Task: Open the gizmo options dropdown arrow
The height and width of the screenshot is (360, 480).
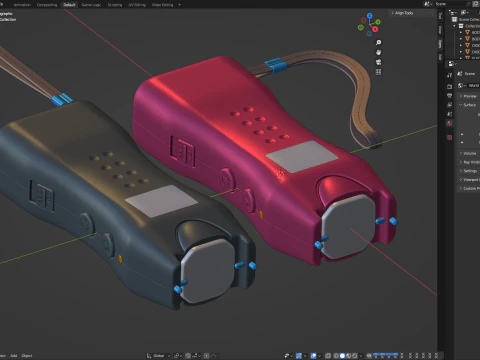Action: point(305,356)
